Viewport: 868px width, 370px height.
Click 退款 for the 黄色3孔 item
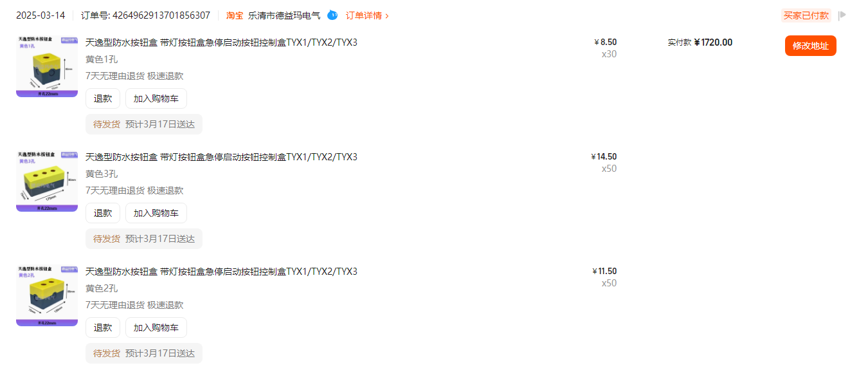(x=103, y=213)
